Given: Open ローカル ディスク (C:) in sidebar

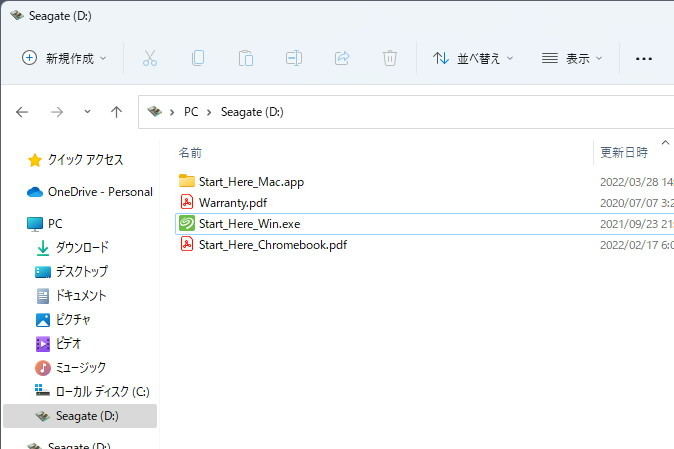Looking at the screenshot, I should pyautogui.click(x=92, y=391).
